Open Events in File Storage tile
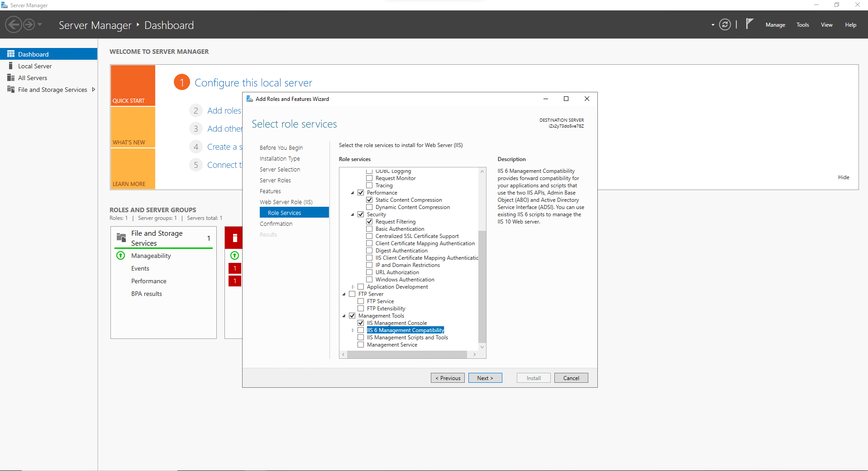868x471 pixels. (140, 268)
